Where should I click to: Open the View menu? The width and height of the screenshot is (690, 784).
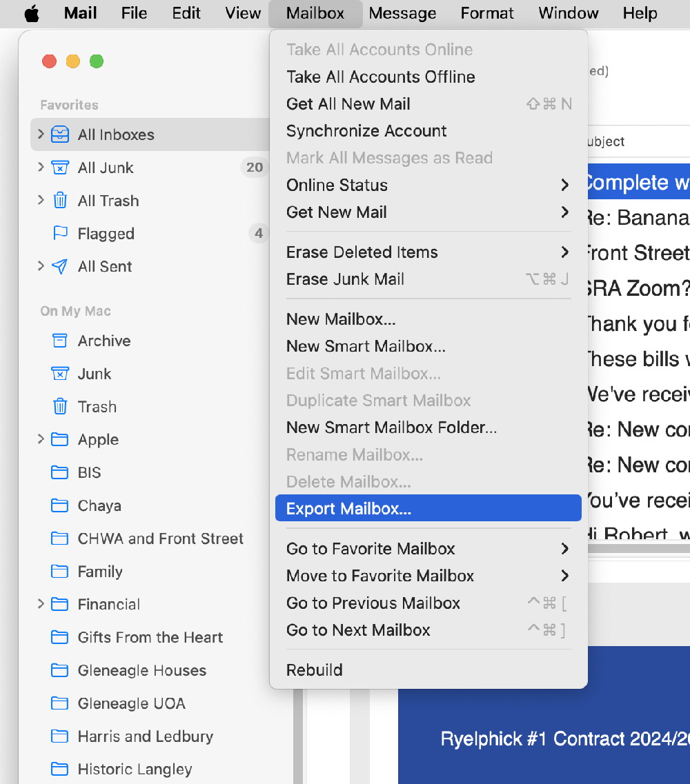pyautogui.click(x=243, y=13)
